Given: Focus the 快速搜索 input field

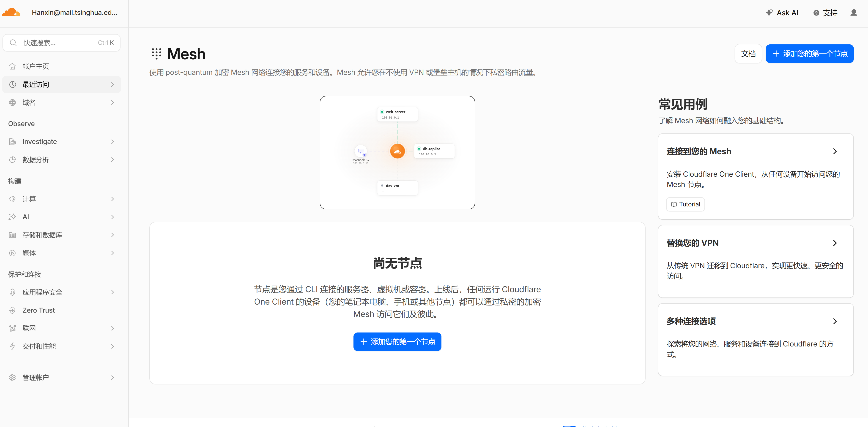Looking at the screenshot, I should point(61,43).
